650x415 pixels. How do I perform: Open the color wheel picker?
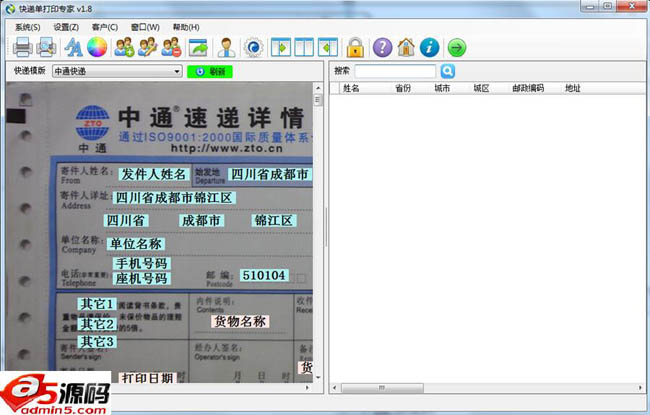pyautogui.click(x=97, y=47)
